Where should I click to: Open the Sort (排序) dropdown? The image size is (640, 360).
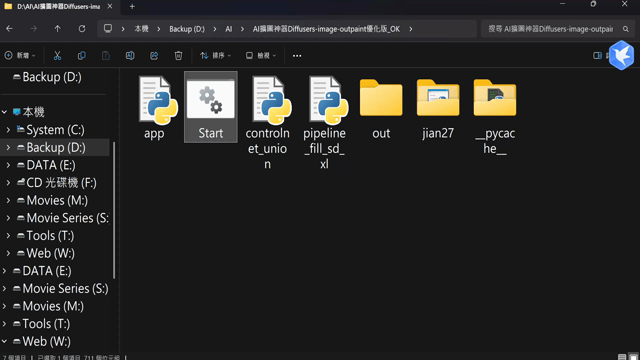pos(216,56)
